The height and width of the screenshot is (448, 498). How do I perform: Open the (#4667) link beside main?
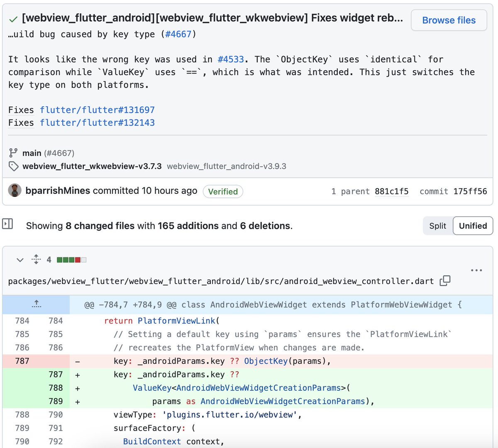coord(59,153)
